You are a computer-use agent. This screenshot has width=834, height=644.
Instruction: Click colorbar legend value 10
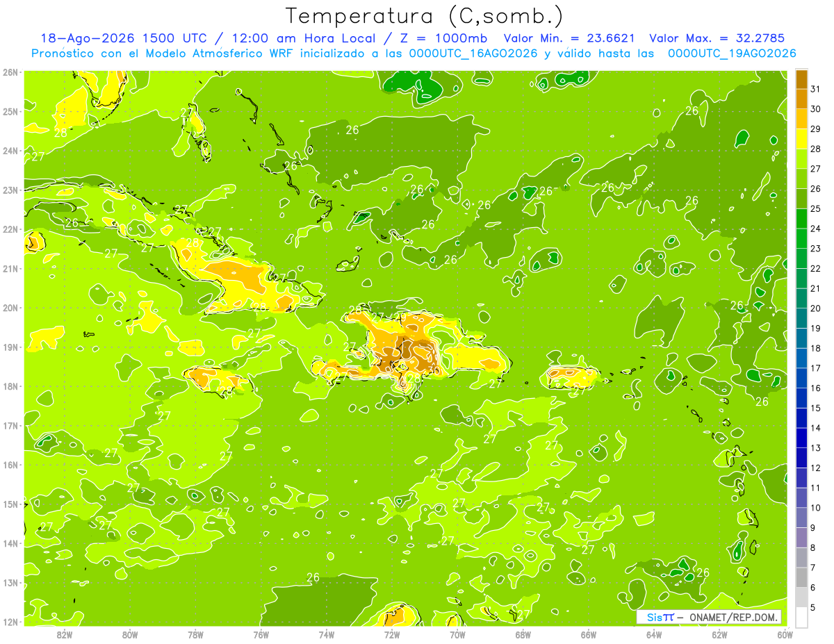[x=816, y=507]
